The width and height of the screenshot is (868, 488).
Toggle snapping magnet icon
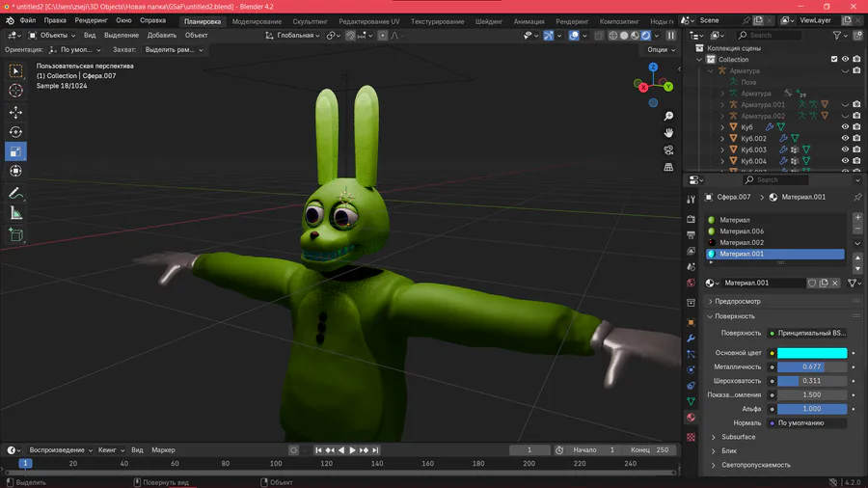pos(350,36)
